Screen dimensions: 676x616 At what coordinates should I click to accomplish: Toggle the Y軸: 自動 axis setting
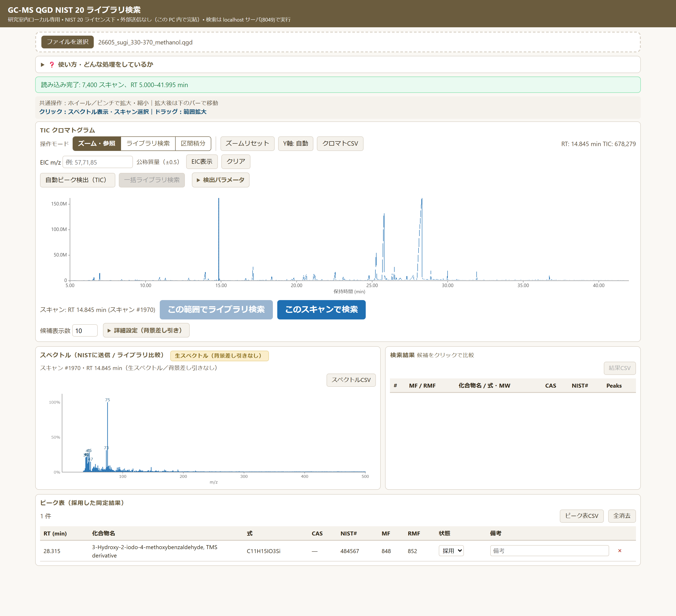pos(295,143)
